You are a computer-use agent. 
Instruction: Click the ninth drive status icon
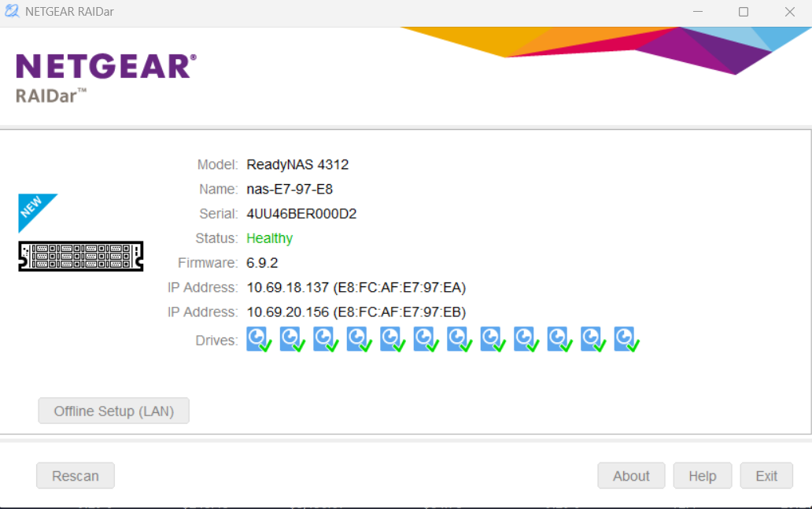coord(526,339)
